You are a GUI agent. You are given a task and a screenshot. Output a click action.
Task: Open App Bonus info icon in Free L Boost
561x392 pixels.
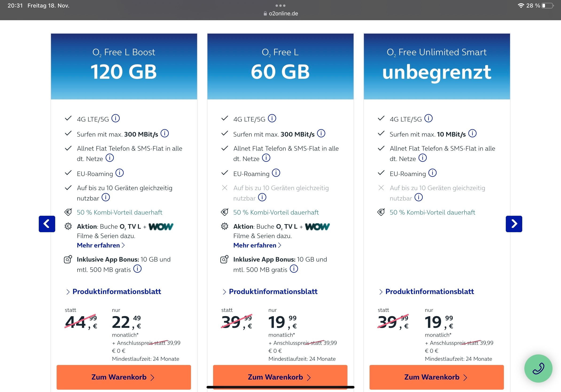click(x=137, y=269)
